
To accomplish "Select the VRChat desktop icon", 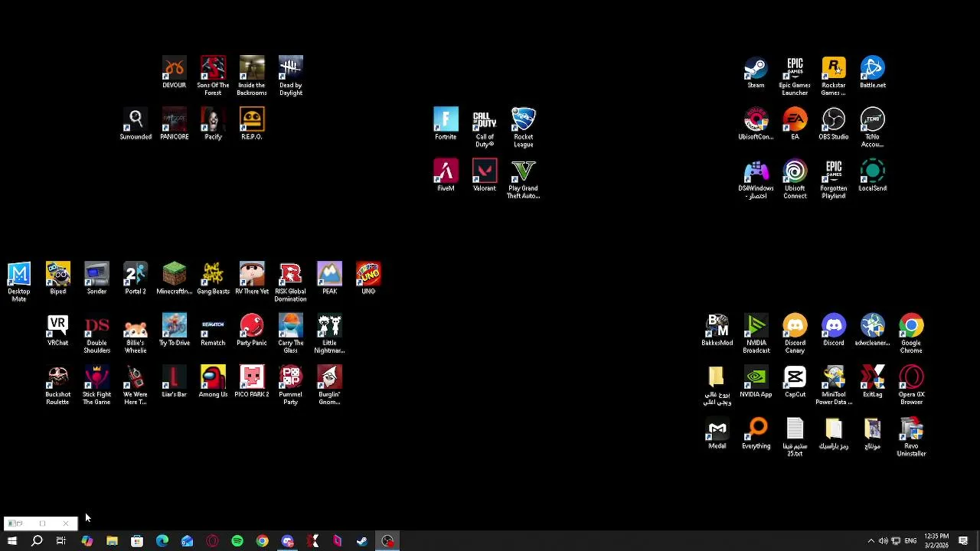I will (58, 330).
